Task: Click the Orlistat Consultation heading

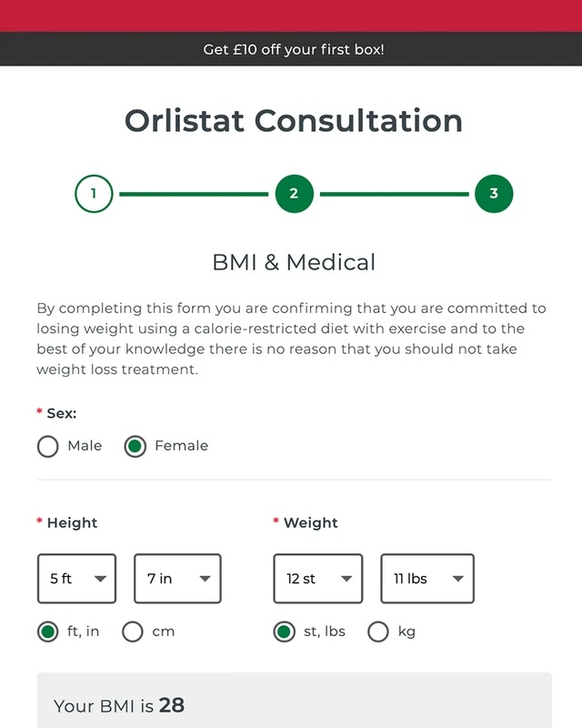Action: pyautogui.click(x=294, y=121)
